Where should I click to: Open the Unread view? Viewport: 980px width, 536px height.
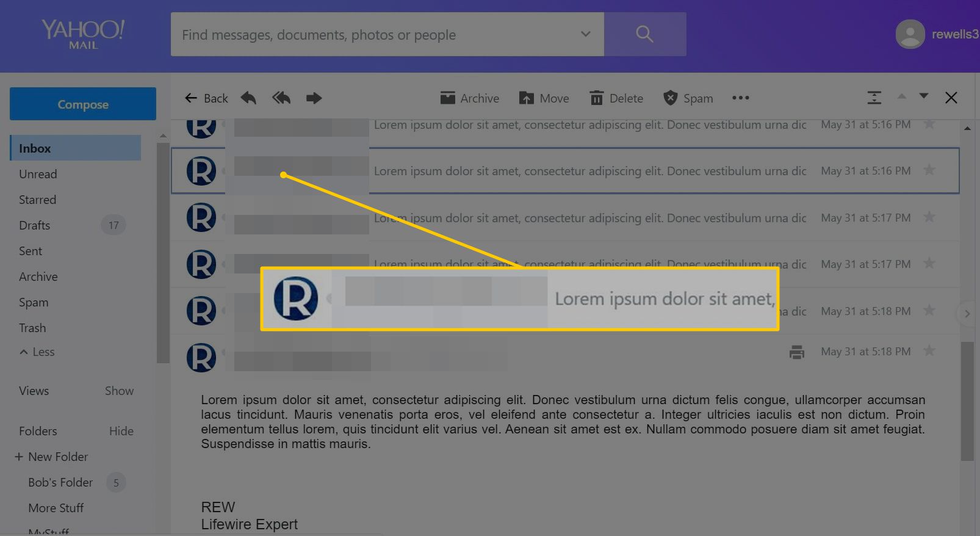click(x=38, y=174)
